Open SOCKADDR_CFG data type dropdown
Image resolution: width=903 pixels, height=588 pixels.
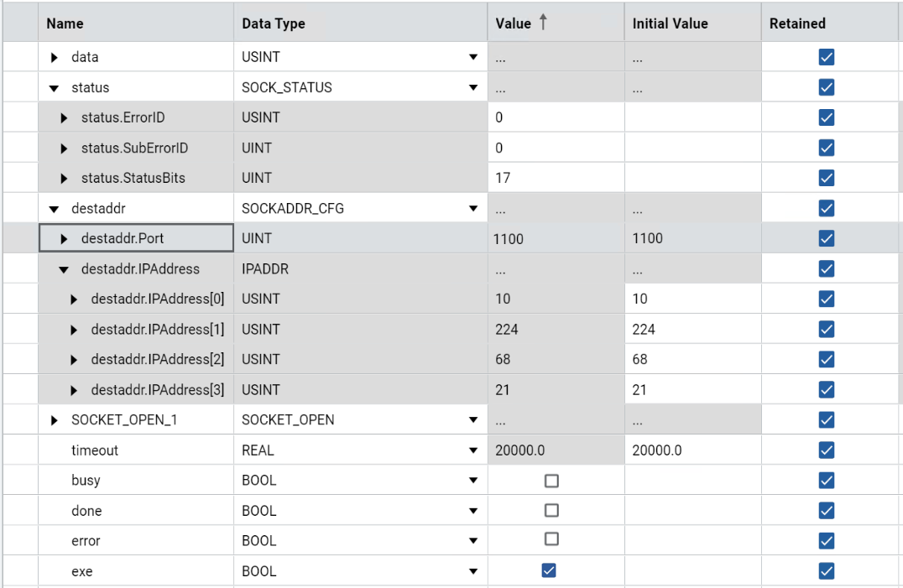click(472, 209)
